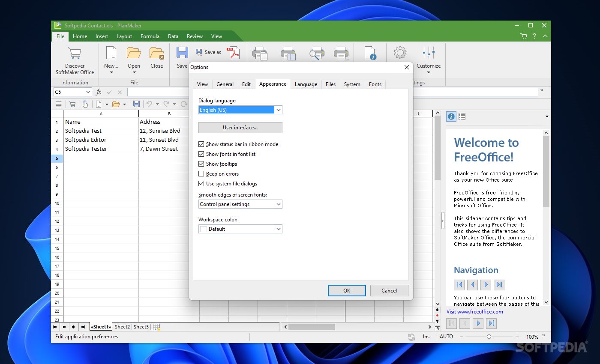Click the print-with-pages printer icon
The image size is (600, 364).
(260, 53)
